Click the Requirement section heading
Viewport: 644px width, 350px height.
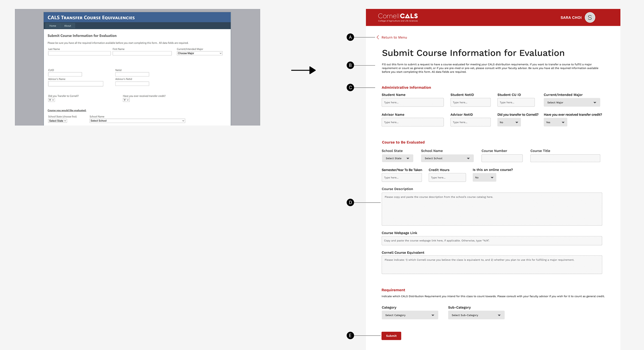pyautogui.click(x=393, y=290)
